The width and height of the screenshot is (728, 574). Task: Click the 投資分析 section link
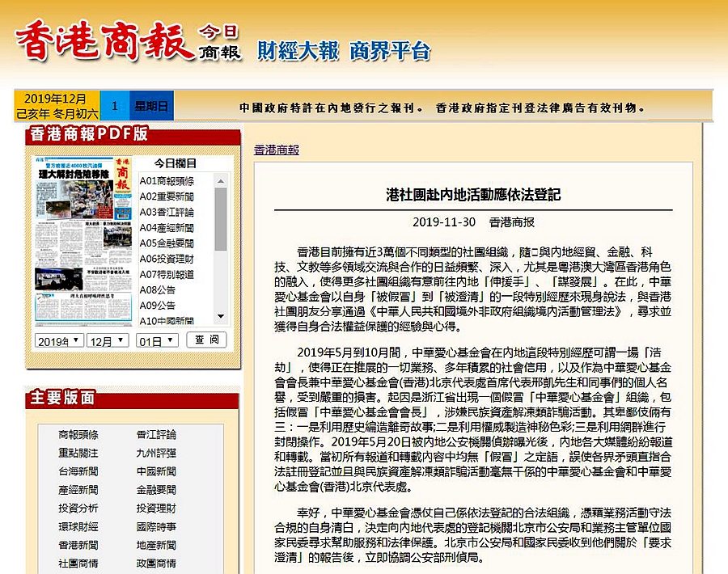(x=78, y=508)
